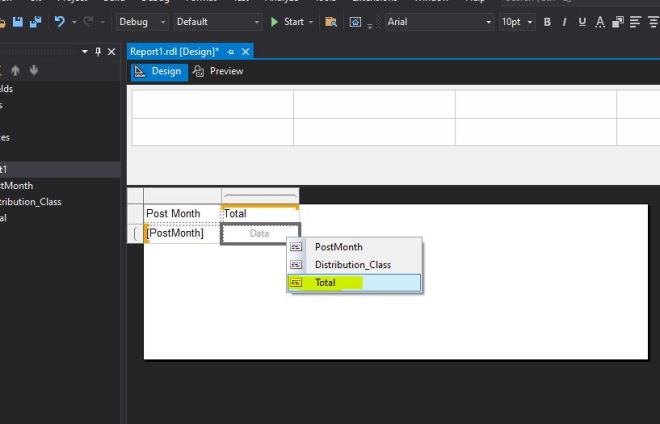The width and height of the screenshot is (660, 424).
Task: Open the Undo history dropdown arrow
Action: pos(74,22)
